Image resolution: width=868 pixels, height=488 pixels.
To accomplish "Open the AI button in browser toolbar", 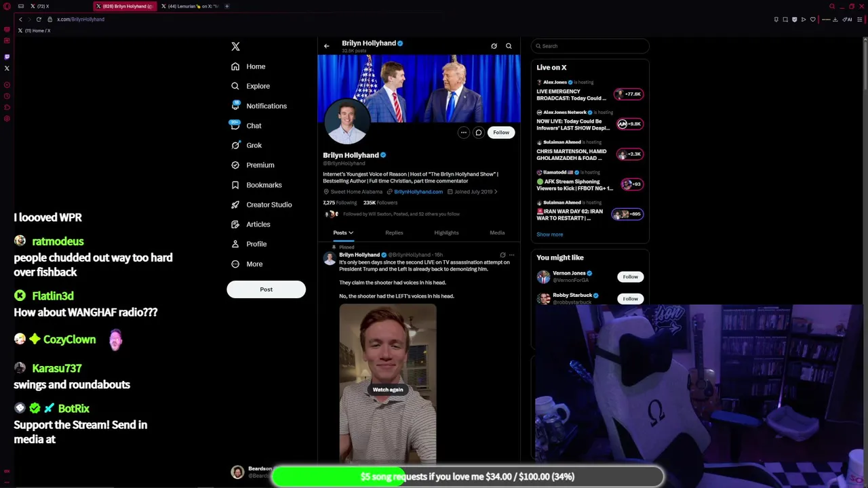I will pyautogui.click(x=848, y=19).
